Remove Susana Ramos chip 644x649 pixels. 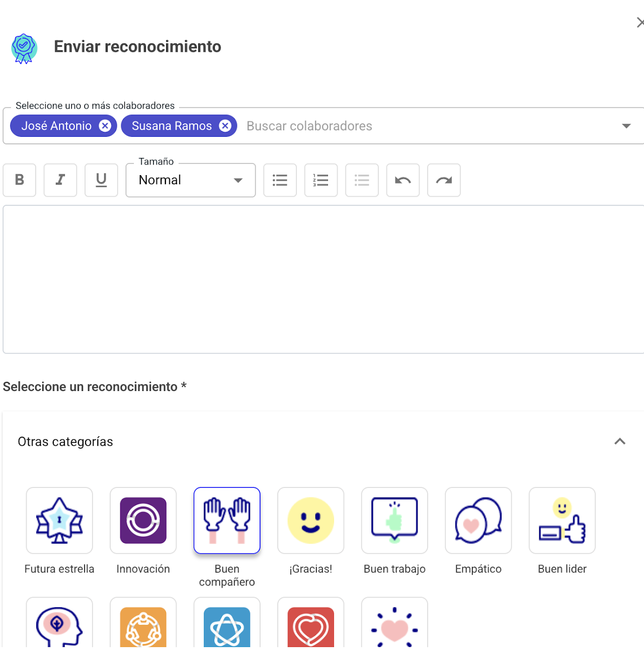click(225, 126)
